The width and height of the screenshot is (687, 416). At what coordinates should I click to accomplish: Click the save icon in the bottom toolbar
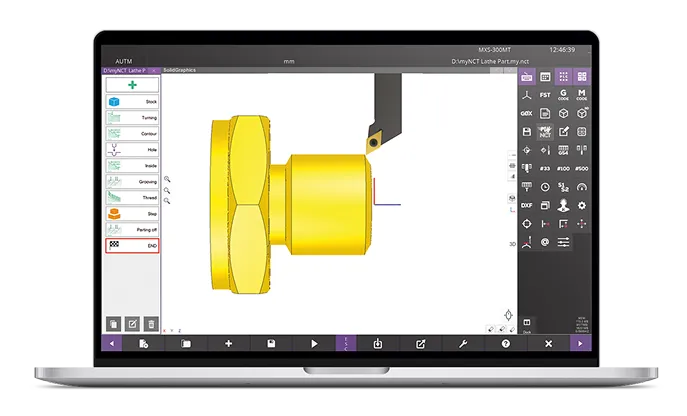tap(271, 343)
